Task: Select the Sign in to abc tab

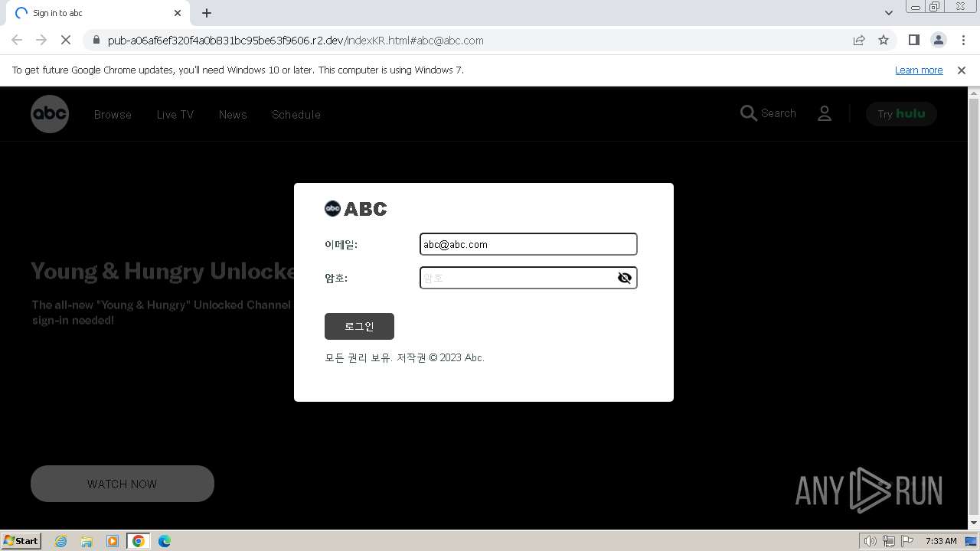Action: [97, 13]
